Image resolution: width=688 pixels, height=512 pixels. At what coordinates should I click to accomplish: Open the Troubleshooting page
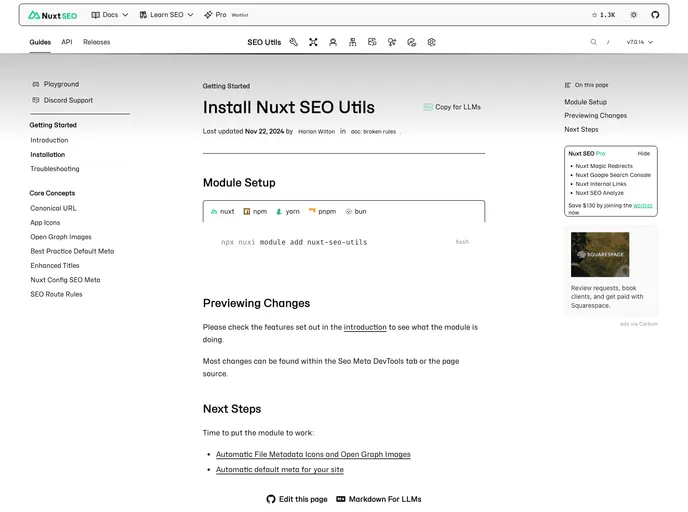pyautogui.click(x=55, y=169)
